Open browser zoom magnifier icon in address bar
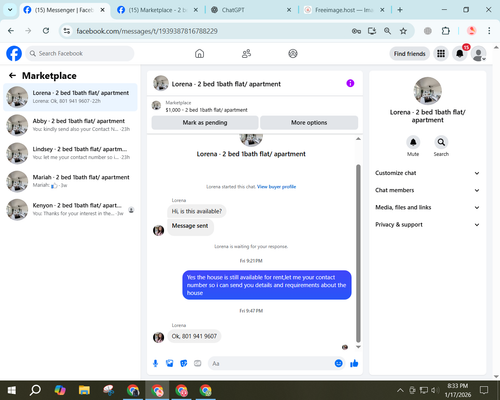 (x=387, y=31)
